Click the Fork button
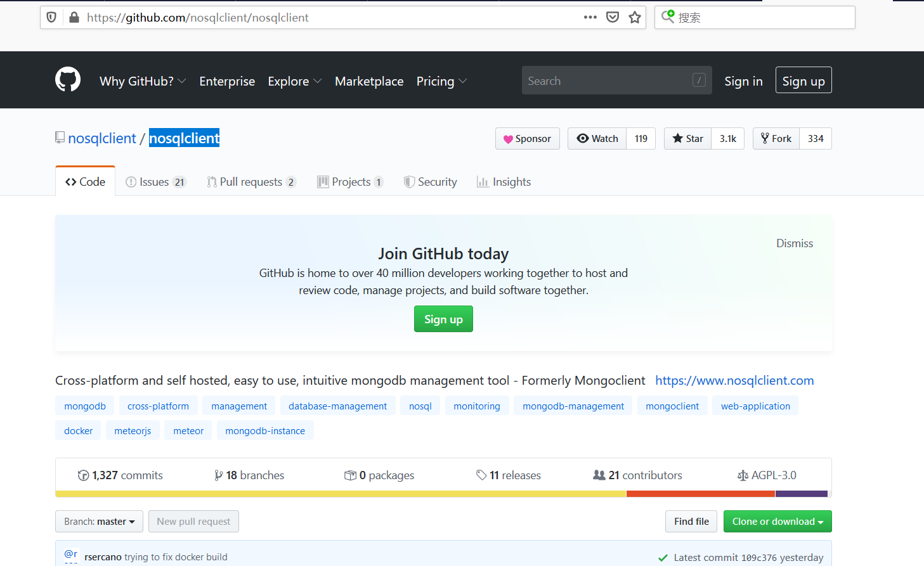The height and width of the screenshot is (566, 924). (776, 139)
